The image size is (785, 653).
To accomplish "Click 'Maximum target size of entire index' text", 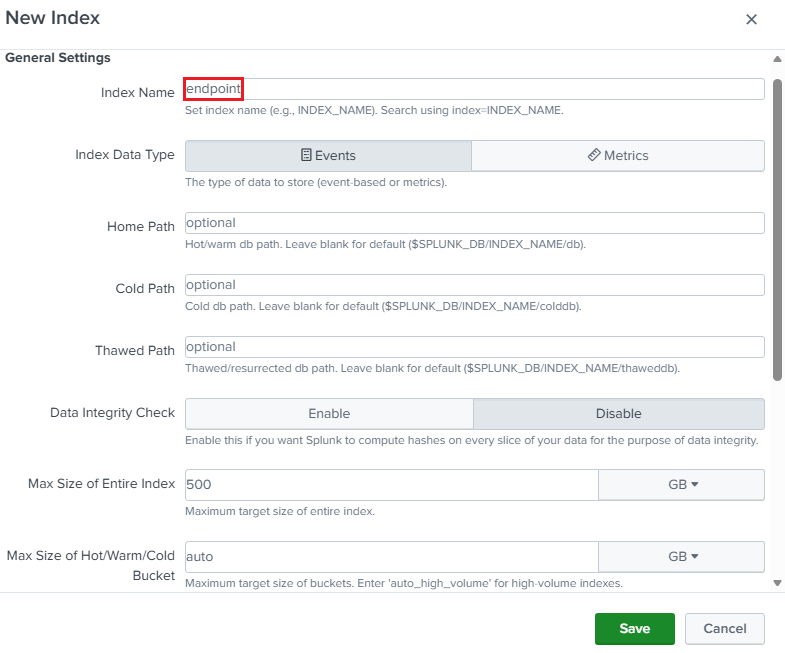I will (x=280, y=511).
